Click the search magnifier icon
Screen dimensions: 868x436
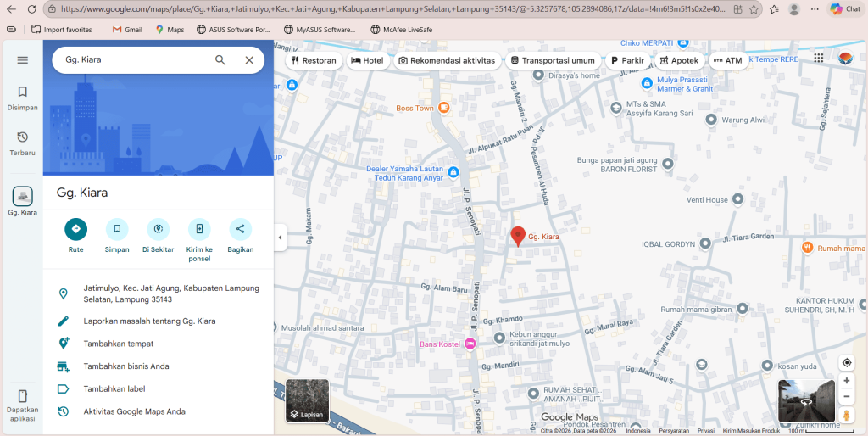pos(220,60)
